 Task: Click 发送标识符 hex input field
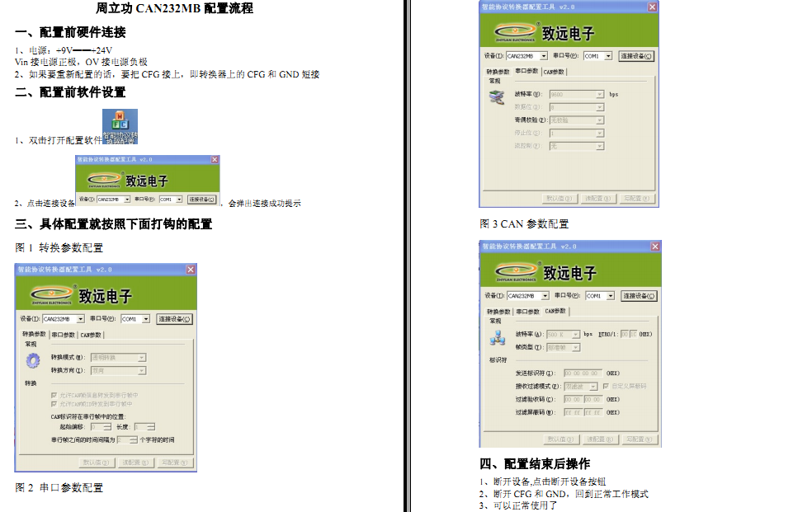click(583, 373)
